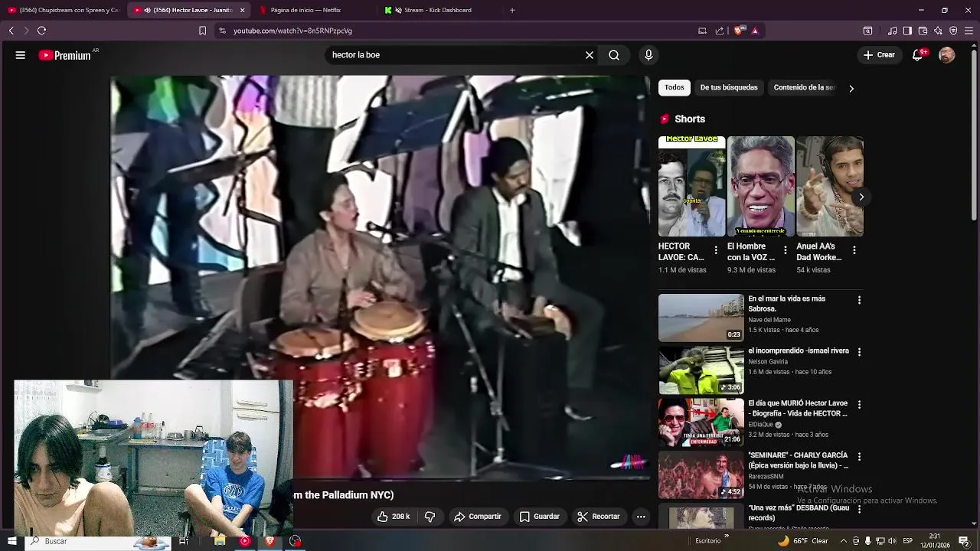
Task: Select the Contenido de la serie chip
Action: 804,87
